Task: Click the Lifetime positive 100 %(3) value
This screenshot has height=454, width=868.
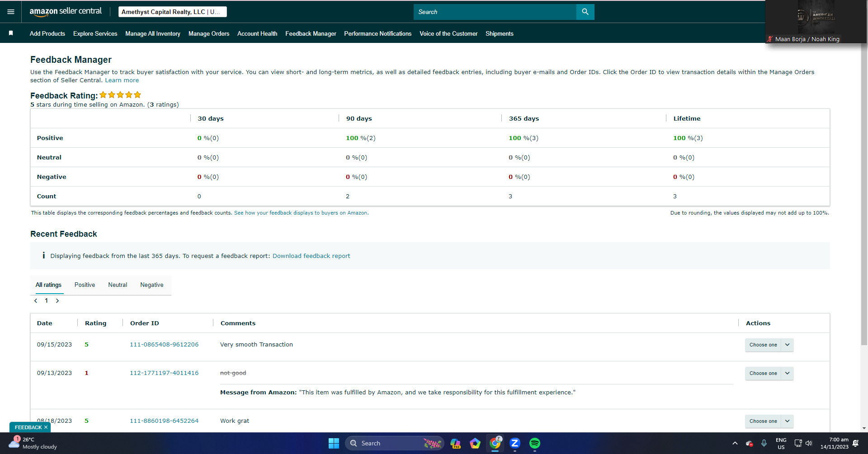Action: click(x=688, y=138)
